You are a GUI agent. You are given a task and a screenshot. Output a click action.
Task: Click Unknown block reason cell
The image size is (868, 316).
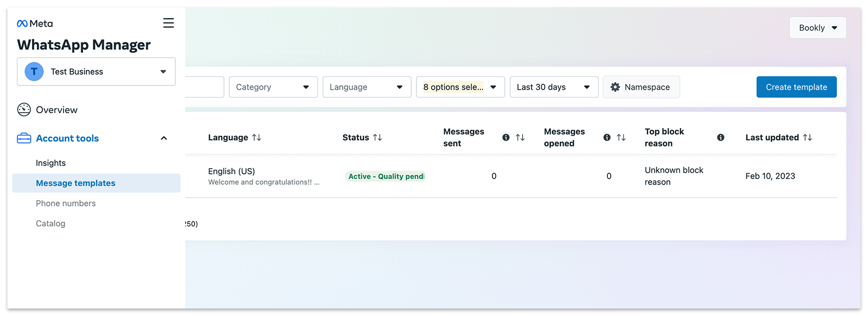point(674,176)
